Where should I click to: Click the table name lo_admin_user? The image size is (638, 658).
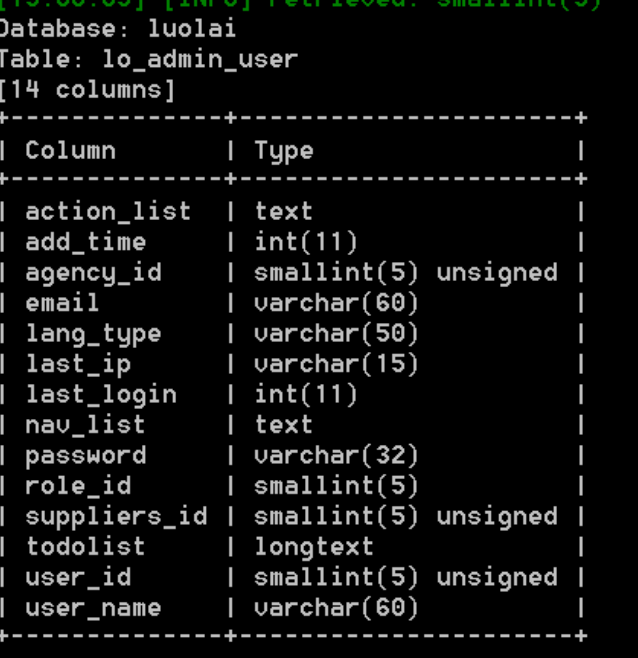point(200,60)
